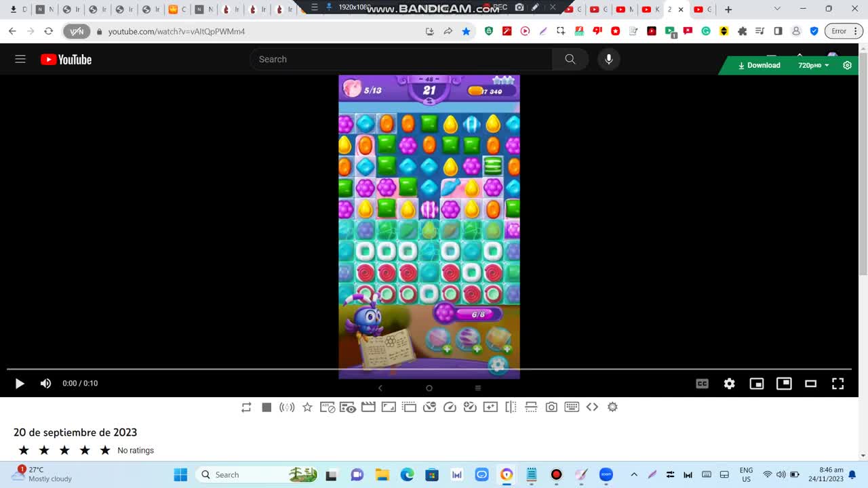Open the Windows Start menu
868x488 pixels.
click(180, 474)
